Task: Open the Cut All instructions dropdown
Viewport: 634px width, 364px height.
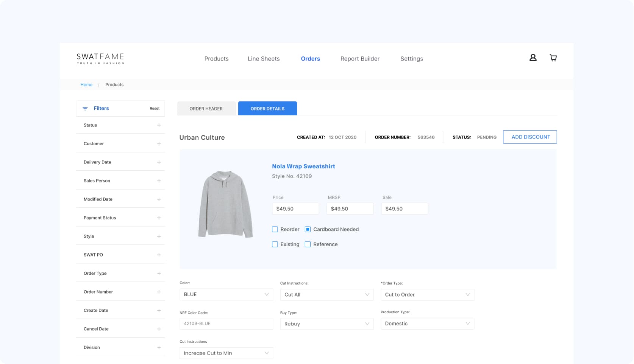Action: point(327,295)
